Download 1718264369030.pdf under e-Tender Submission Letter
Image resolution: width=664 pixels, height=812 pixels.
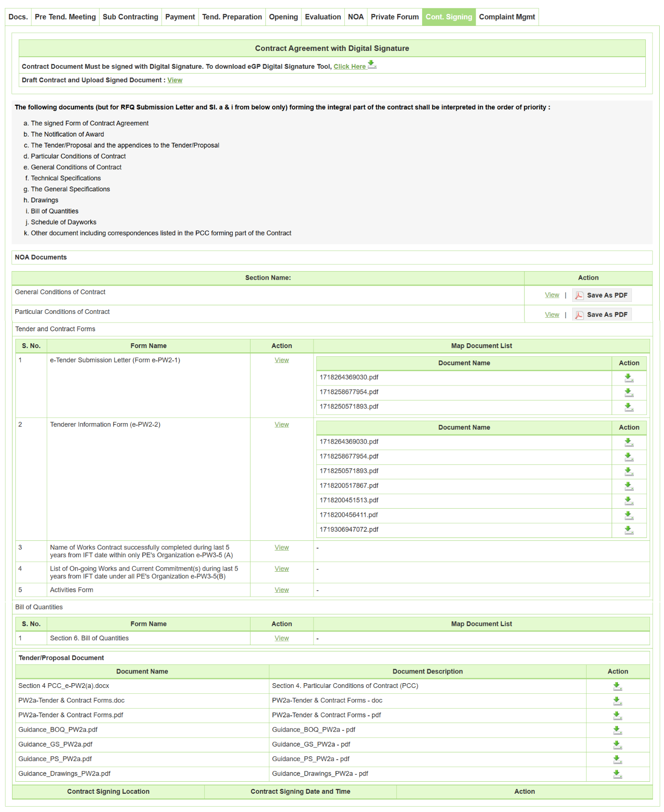click(629, 378)
